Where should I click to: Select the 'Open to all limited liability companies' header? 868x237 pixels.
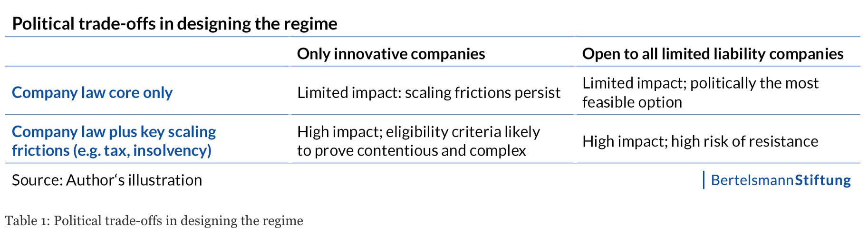pyautogui.click(x=713, y=54)
